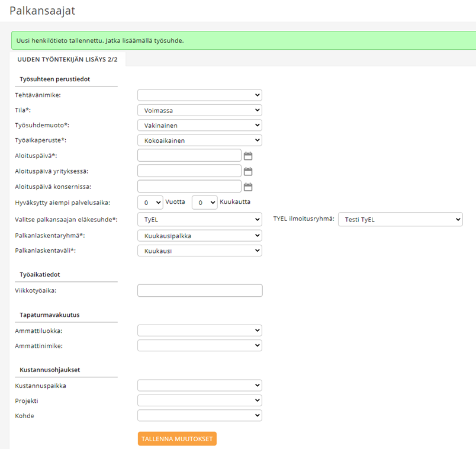476x449 pixels.
Task: Open calendar for Aloituspäivä yrityksessä
Action: click(x=248, y=171)
